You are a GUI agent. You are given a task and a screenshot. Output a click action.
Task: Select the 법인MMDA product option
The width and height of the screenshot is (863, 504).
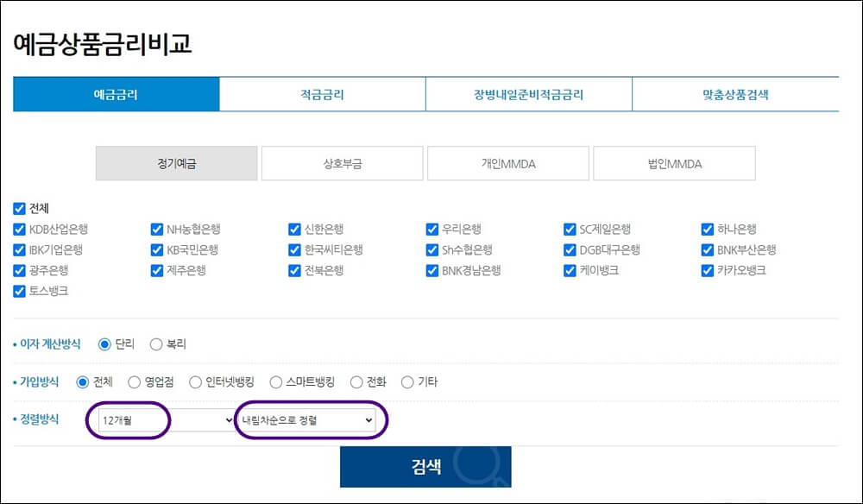point(674,162)
